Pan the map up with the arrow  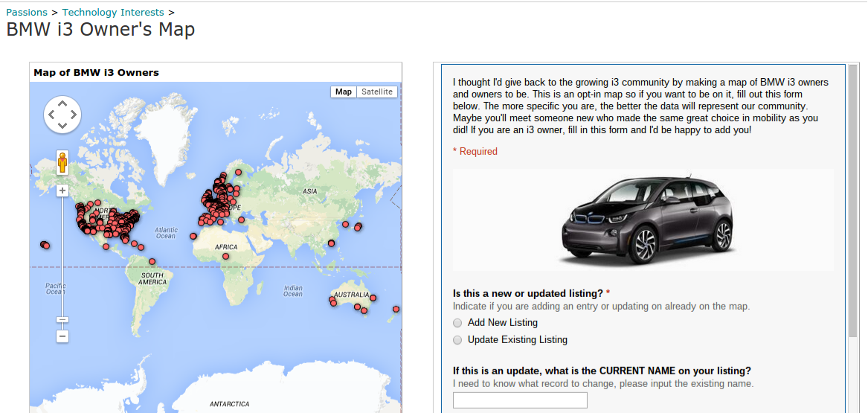point(62,103)
